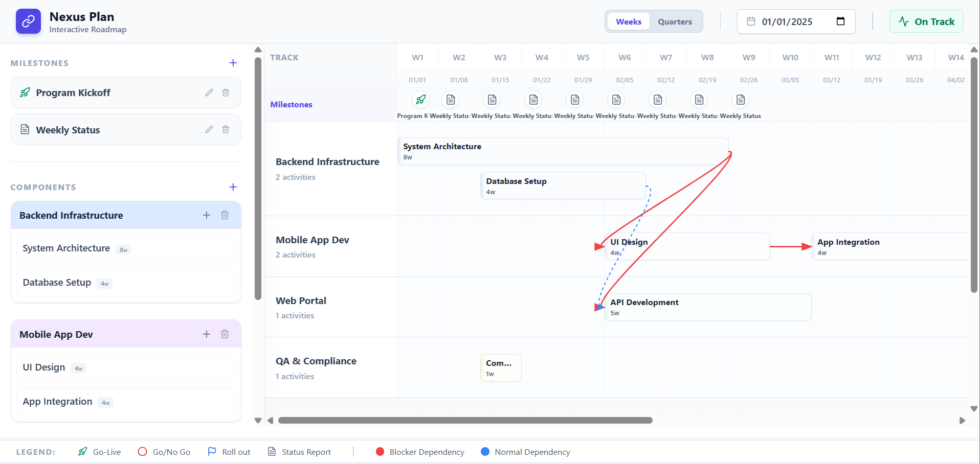Click the Weekly Status report icon in W2
980x464 pixels.
(451, 100)
